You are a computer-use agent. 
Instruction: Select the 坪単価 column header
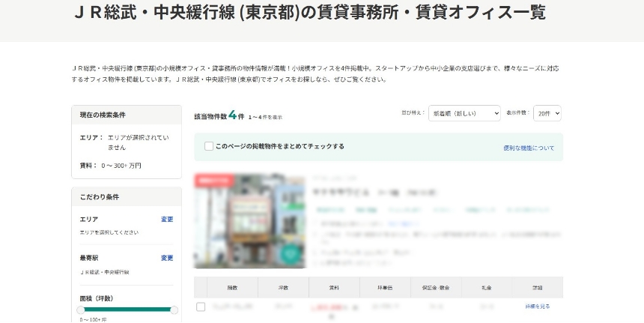tap(385, 287)
